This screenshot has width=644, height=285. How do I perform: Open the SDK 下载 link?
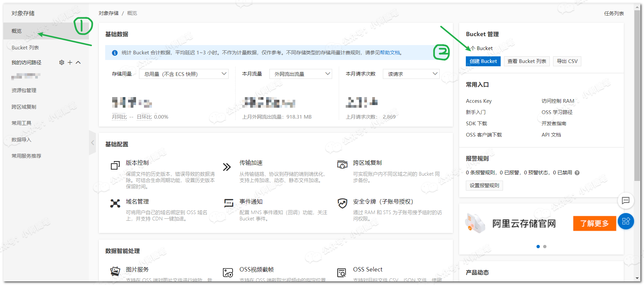(x=476, y=124)
